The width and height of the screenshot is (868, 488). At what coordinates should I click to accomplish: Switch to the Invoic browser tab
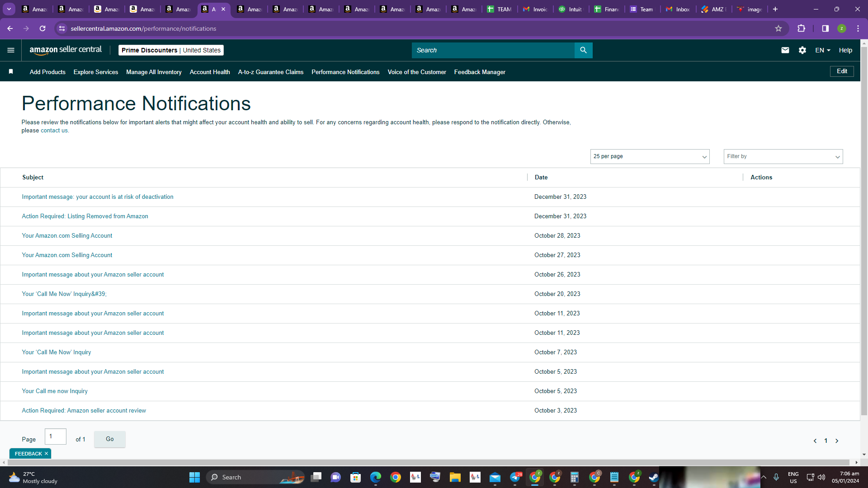click(535, 9)
